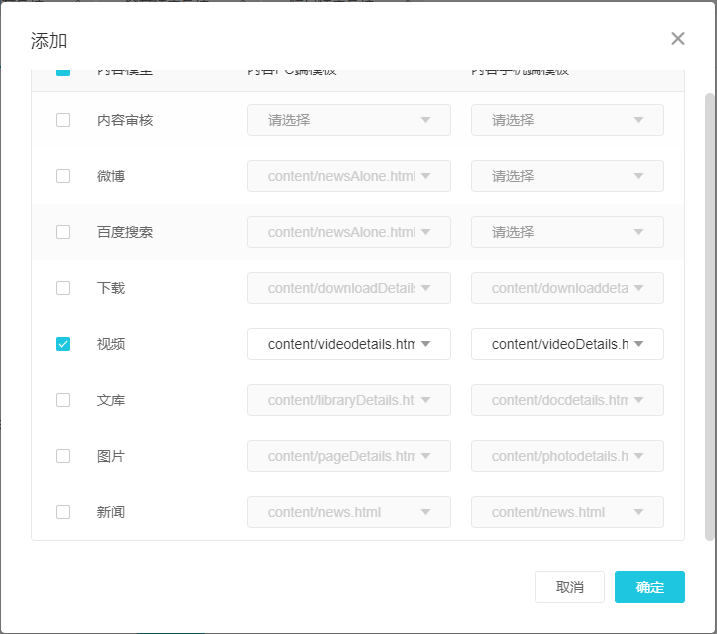Expand 内容审核 PC template dropdown

(x=348, y=120)
